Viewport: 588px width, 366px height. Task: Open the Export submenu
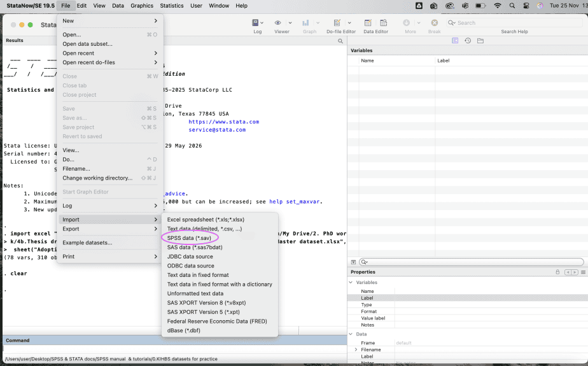(x=71, y=229)
